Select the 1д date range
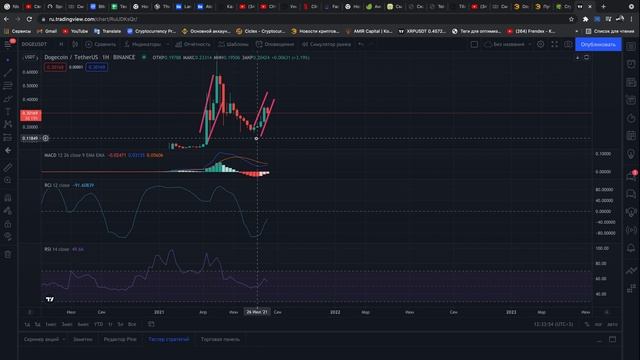This screenshot has width=640, height=360. coord(27,324)
